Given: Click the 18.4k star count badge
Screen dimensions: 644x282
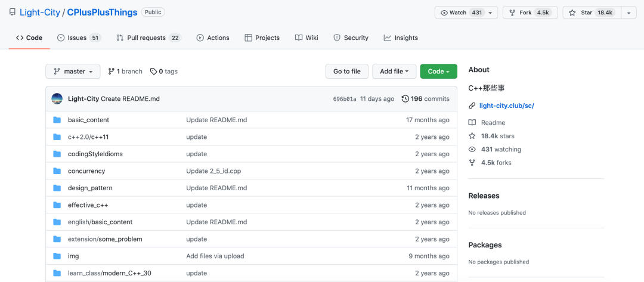Looking at the screenshot, I should (x=605, y=13).
